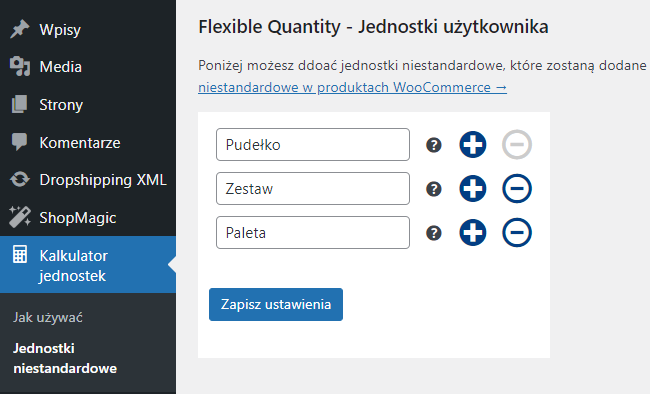650x394 pixels.
Task: Delete the Paleta row using minus icon
Action: click(517, 233)
